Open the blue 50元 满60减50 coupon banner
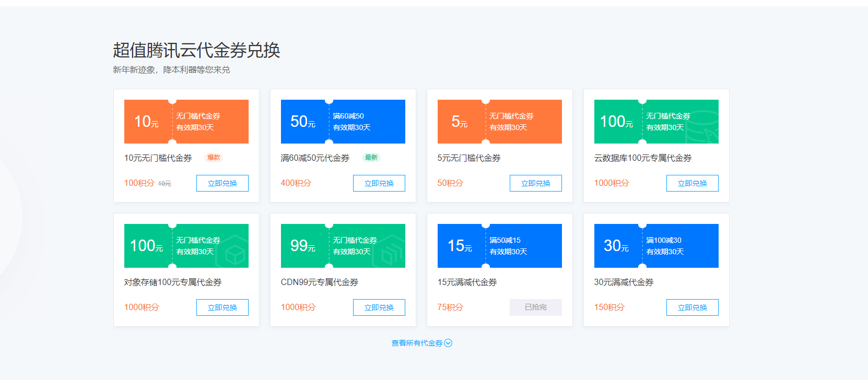Screen dimensions: 868x380 tap(343, 122)
